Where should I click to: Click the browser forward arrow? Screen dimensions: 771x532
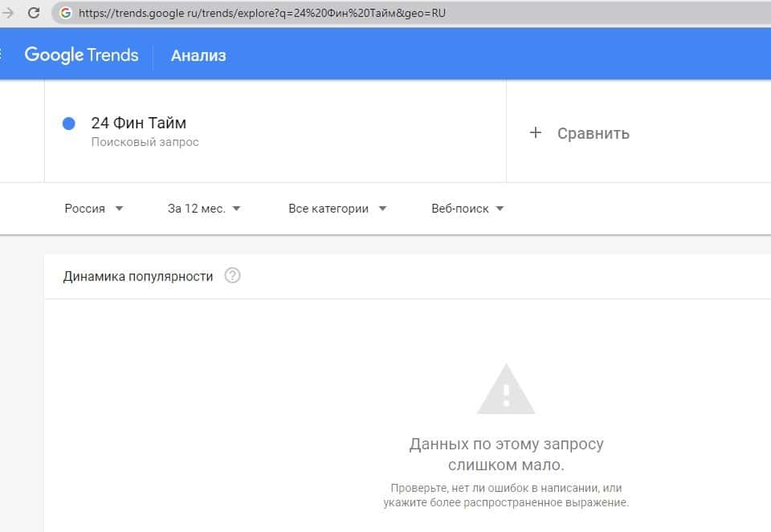(9, 13)
